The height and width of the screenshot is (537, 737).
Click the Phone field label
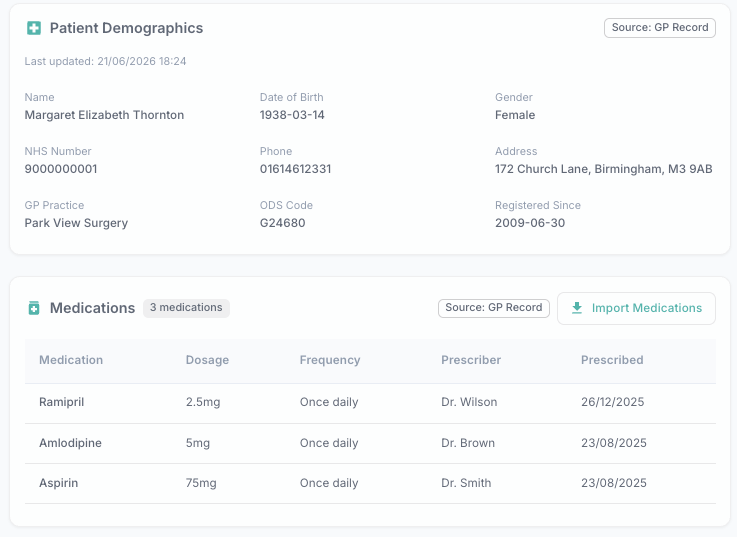[276, 151]
